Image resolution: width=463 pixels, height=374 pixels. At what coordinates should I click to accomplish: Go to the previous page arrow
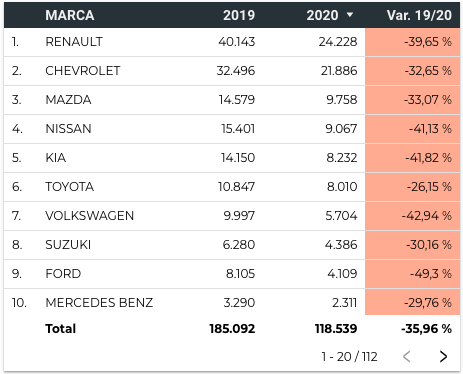[x=406, y=356]
